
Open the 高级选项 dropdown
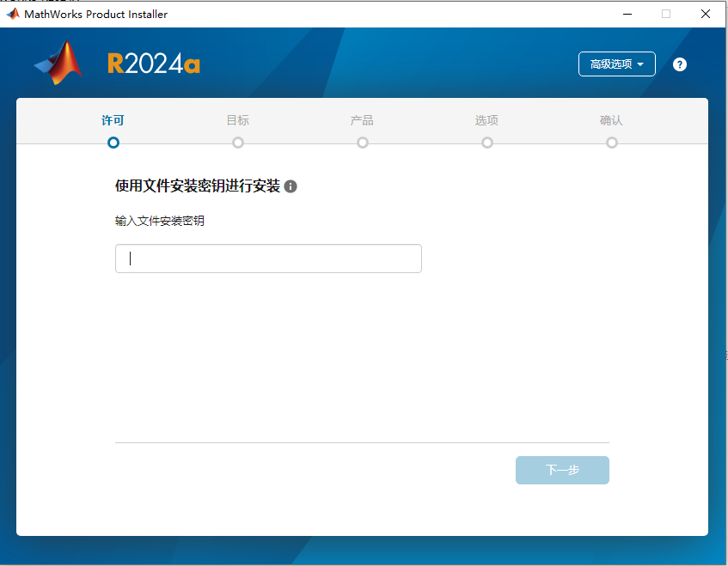pyautogui.click(x=616, y=64)
